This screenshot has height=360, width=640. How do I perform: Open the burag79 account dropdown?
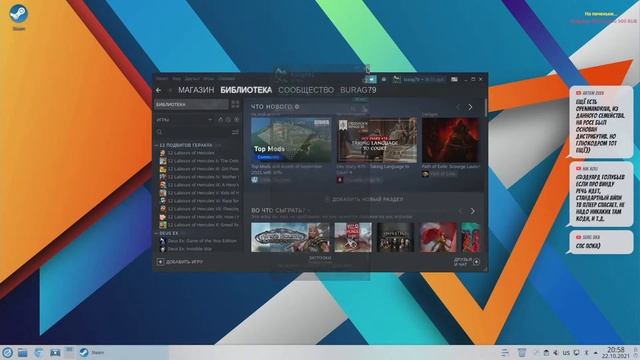click(x=423, y=80)
